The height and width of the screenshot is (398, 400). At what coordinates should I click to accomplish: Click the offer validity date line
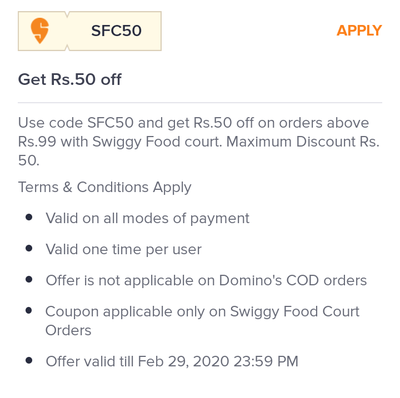172,361
